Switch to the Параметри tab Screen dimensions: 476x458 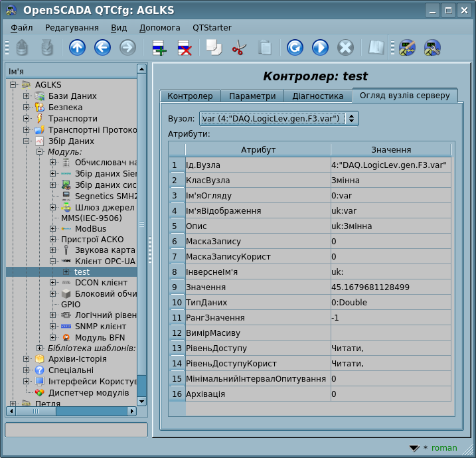pyautogui.click(x=252, y=96)
